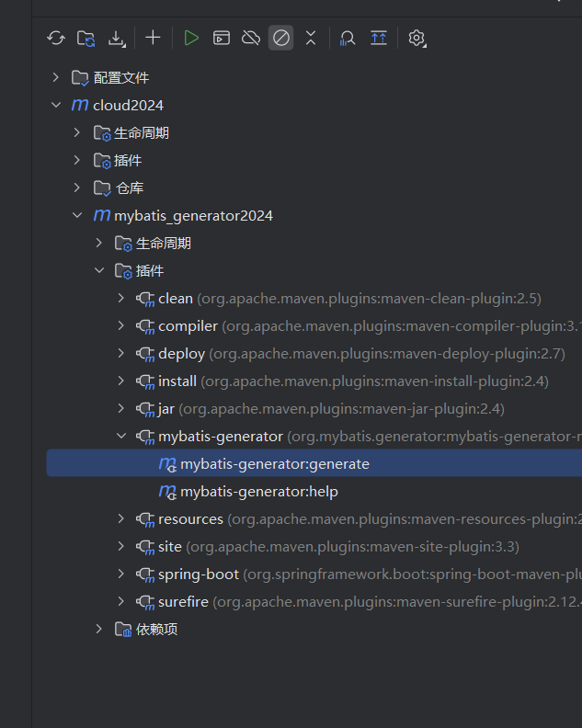582x728 pixels.
Task: Click the spring-boot plugin icon
Action: [145, 574]
